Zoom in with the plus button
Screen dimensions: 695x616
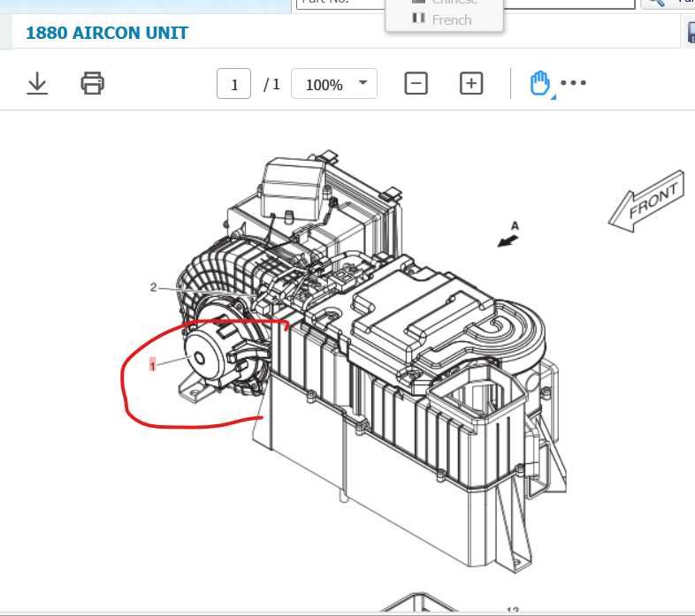[x=470, y=83]
